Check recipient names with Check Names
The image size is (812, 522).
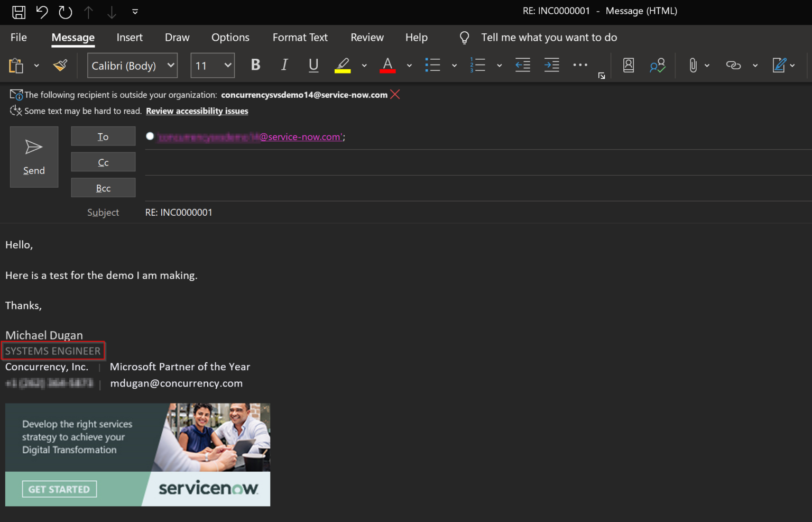657,65
